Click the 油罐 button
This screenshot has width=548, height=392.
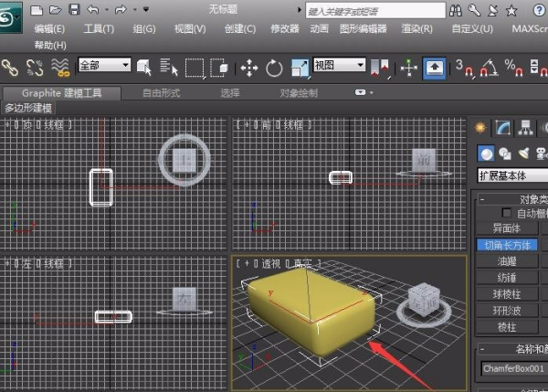(x=507, y=261)
